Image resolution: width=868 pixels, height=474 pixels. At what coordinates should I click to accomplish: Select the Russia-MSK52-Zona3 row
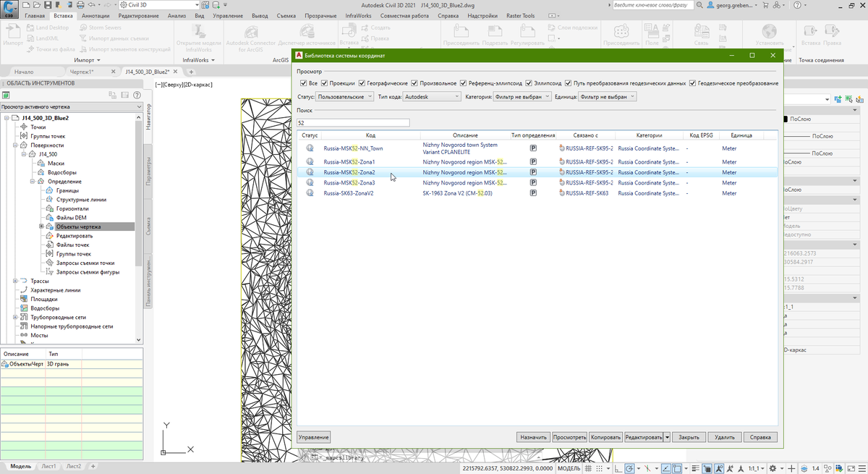click(x=537, y=183)
